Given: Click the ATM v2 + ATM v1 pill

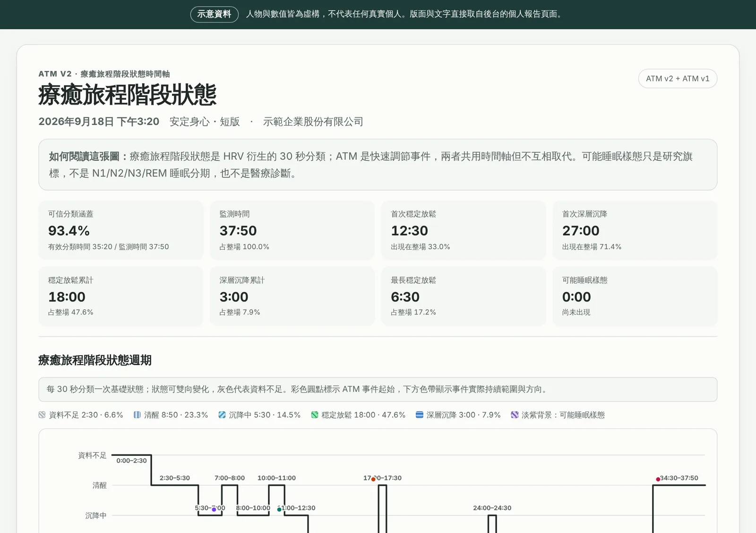Looking at the screenshot, I should 678,79.
